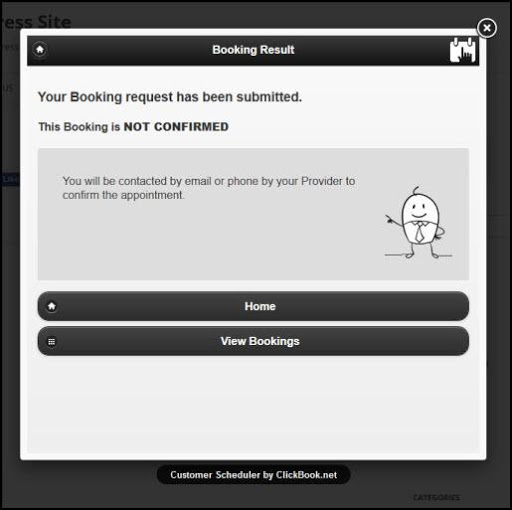Click the home icon in Booking Result header
The image size is (512, 510).
40,50
